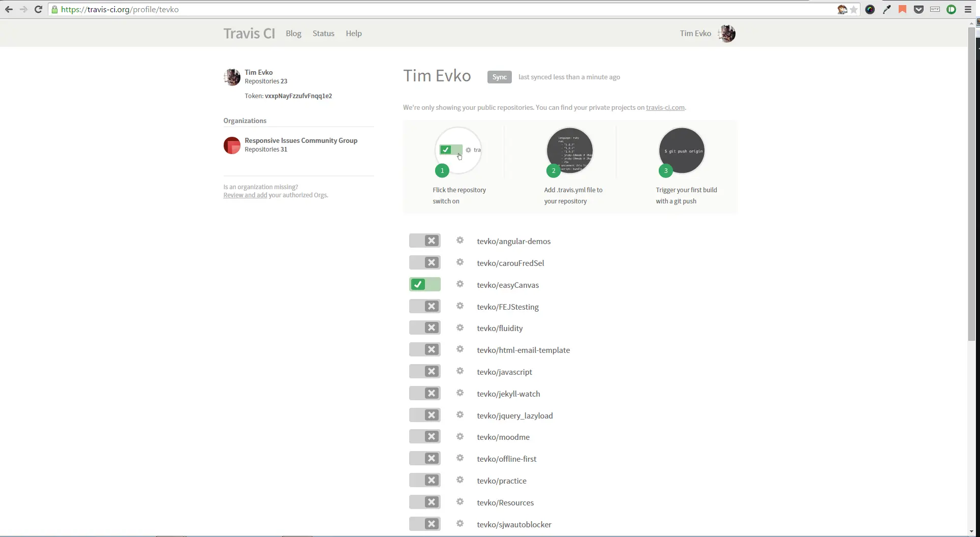
Task: Reload the page with the refresh icon
Action: pos(38,9)
